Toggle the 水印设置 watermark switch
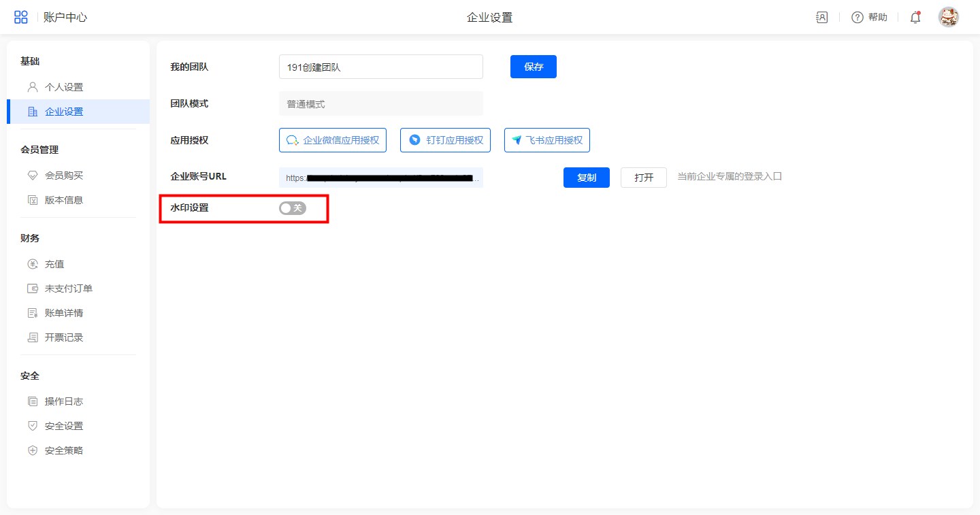Viewport: 980px width, 515px height. coord(293,208)
